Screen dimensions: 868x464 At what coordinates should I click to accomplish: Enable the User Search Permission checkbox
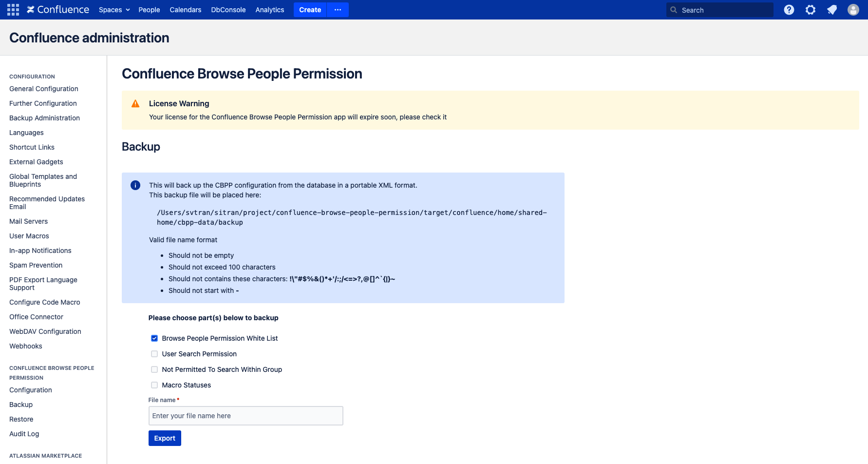(154, 354)
